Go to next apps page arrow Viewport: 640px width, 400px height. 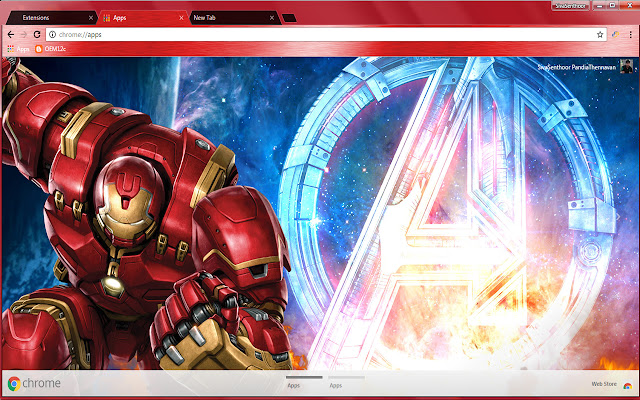coord(618,217)
